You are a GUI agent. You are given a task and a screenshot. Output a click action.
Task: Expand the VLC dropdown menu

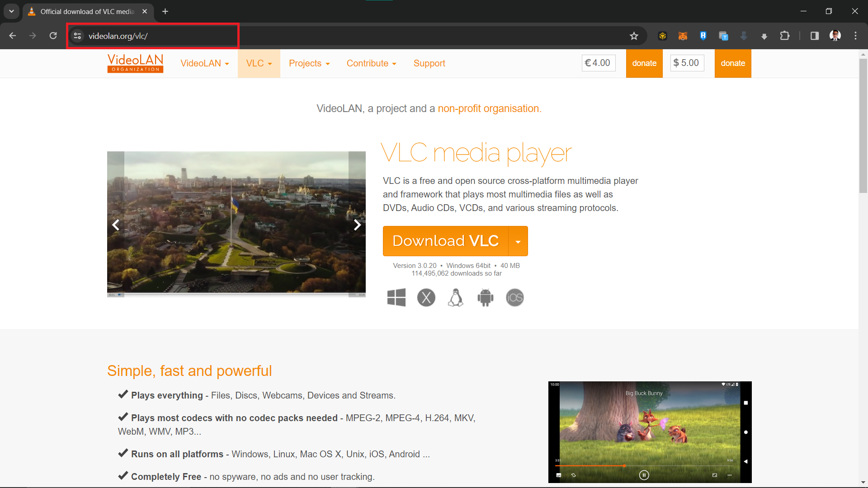pyautogui.click(x=258, y=63)
